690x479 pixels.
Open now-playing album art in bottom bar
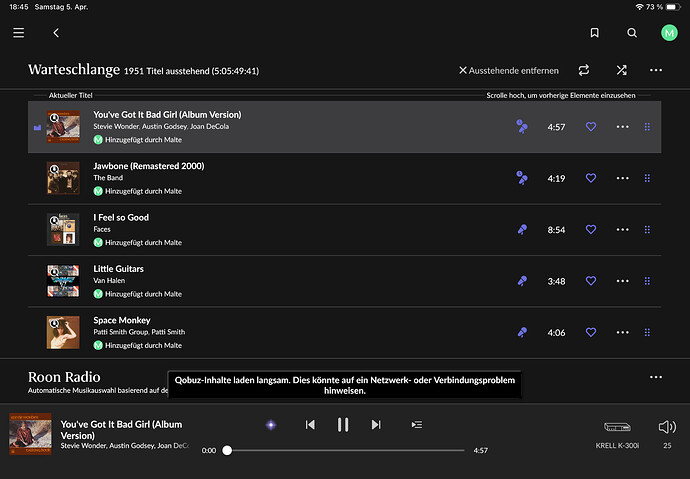30,434
